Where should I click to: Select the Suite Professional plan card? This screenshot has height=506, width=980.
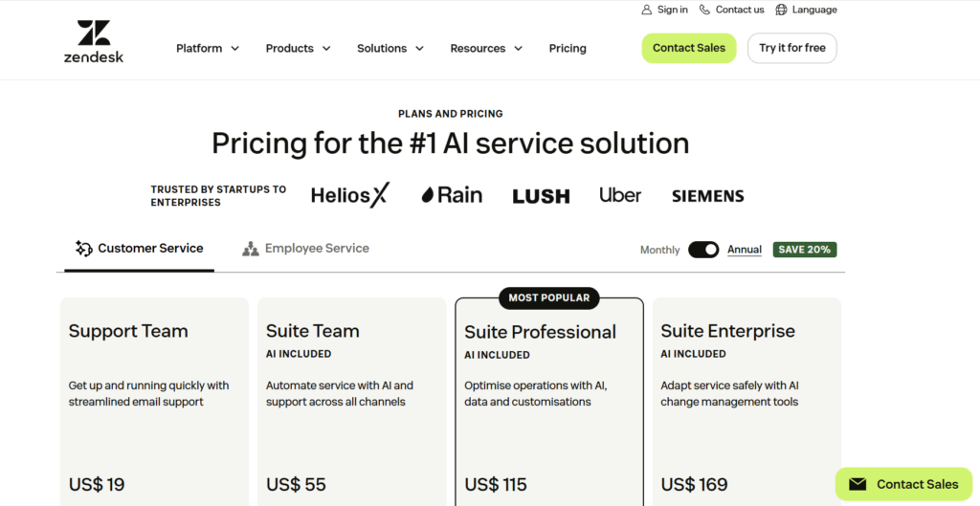click(x=549, y=402)
